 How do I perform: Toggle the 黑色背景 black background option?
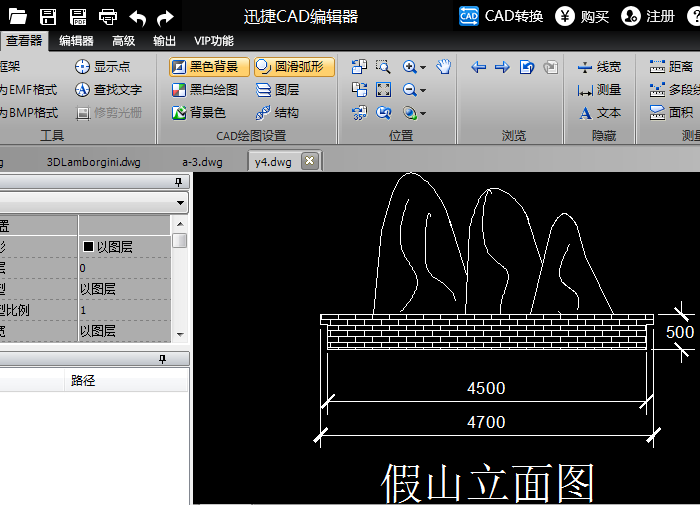(209, 67)
